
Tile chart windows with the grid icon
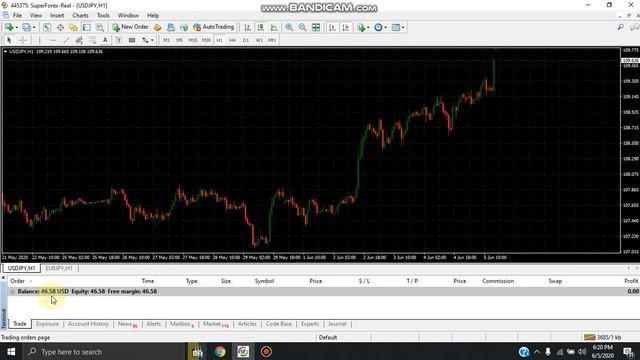[x=316, y=27]
